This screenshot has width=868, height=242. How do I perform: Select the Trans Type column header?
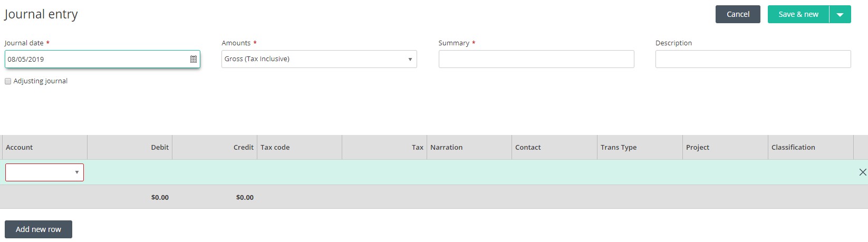coord(618,148)
